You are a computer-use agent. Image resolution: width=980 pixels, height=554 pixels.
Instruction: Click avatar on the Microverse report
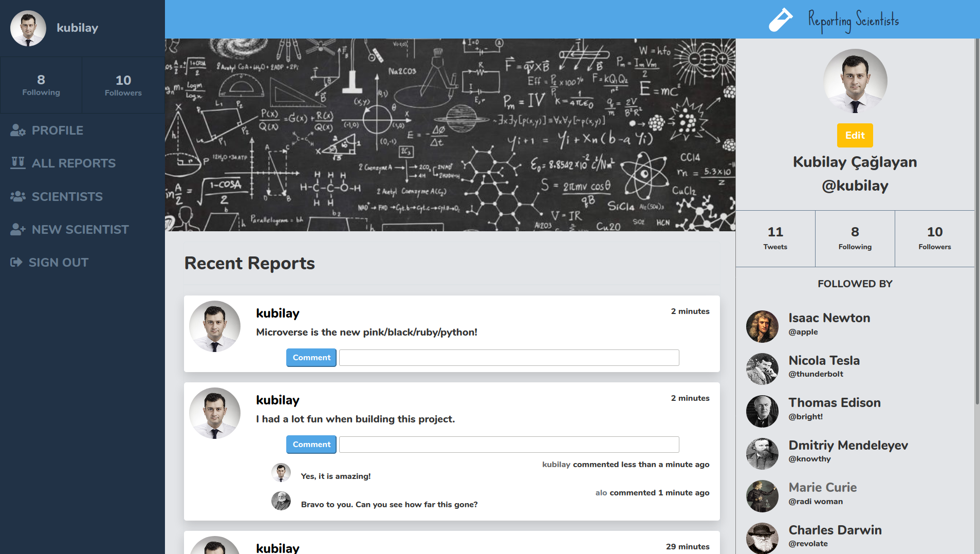click(215, 326)
